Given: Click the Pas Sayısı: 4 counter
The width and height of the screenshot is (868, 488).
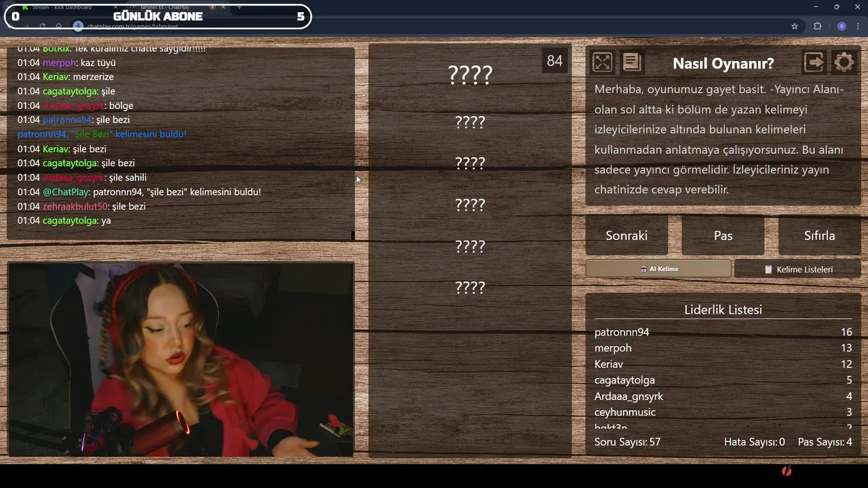Looking at the screenshot, I should (x=825, y=442).
